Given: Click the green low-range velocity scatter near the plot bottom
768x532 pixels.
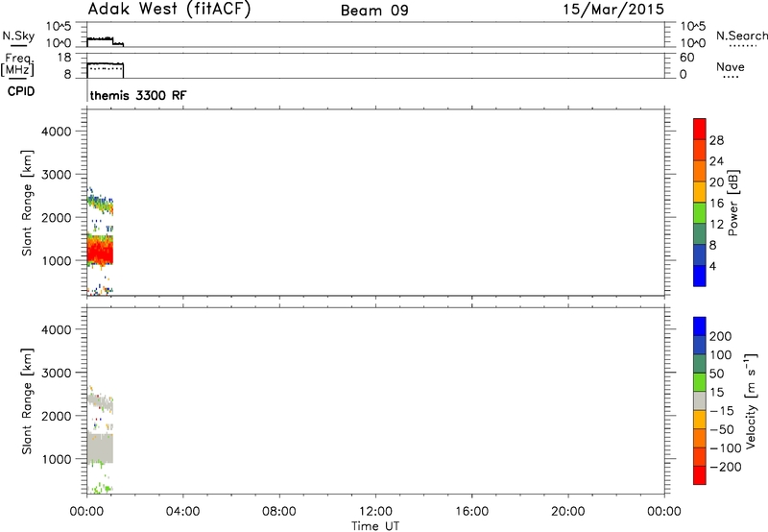Looking at the screenshot, I should coord(102,488).
